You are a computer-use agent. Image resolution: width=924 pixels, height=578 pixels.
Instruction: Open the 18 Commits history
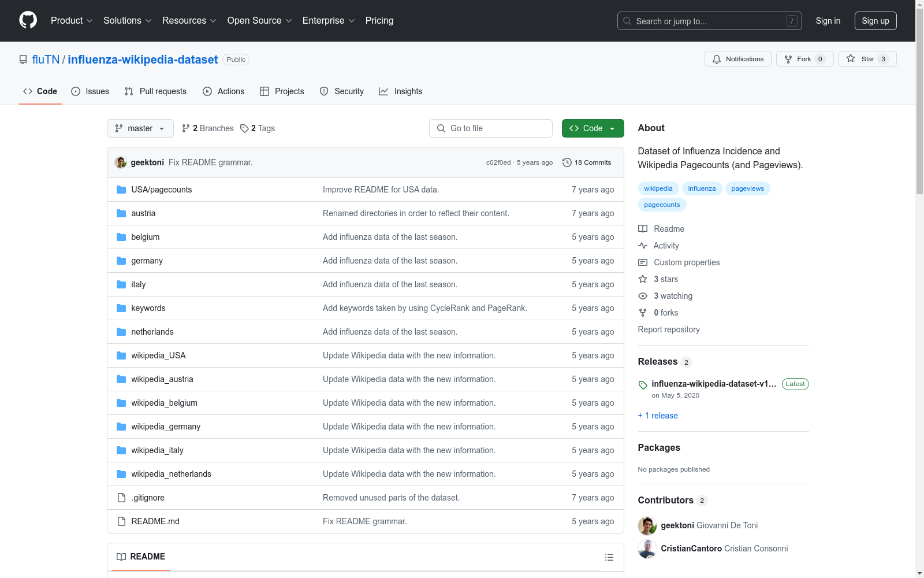pyautogui.click(x=587, y=162)
